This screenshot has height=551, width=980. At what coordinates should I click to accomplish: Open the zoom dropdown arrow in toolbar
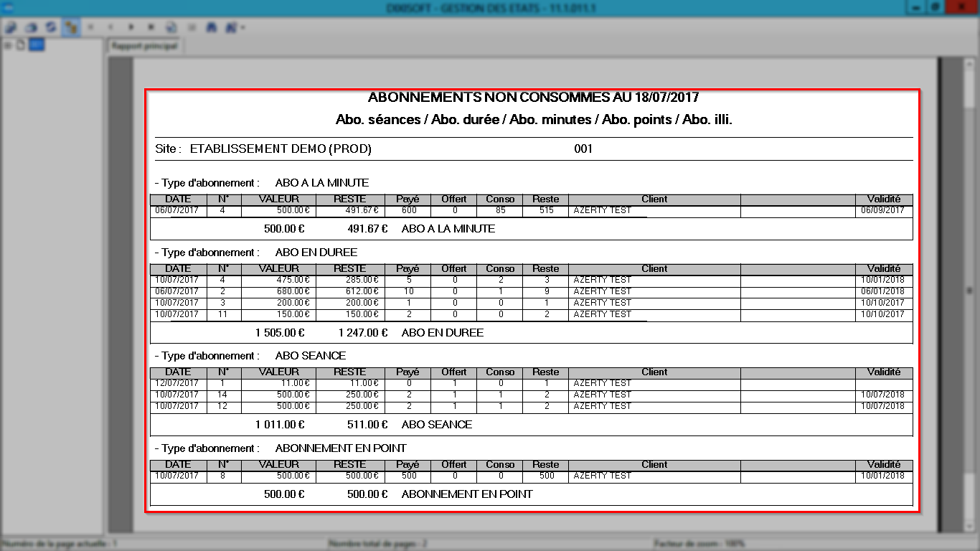point(243,27)
